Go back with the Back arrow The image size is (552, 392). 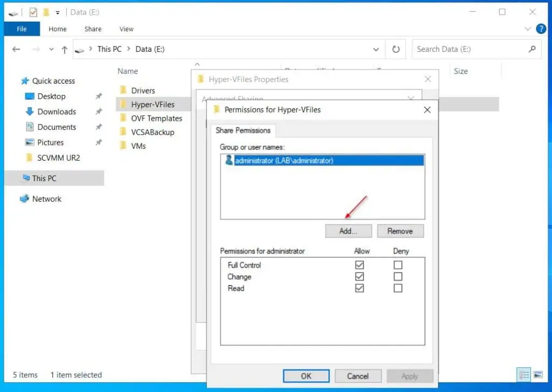tap(16, 49)
